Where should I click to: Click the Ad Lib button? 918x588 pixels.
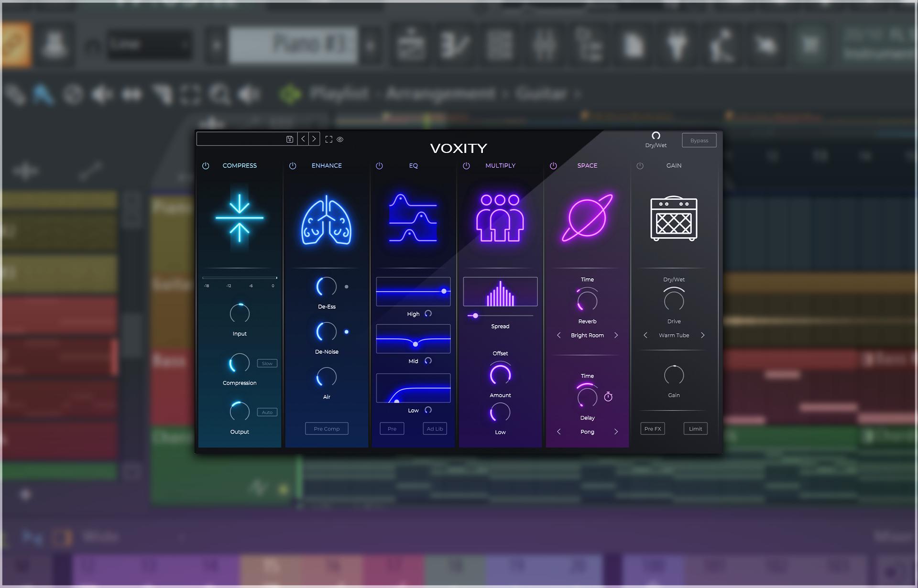(435, 429)
